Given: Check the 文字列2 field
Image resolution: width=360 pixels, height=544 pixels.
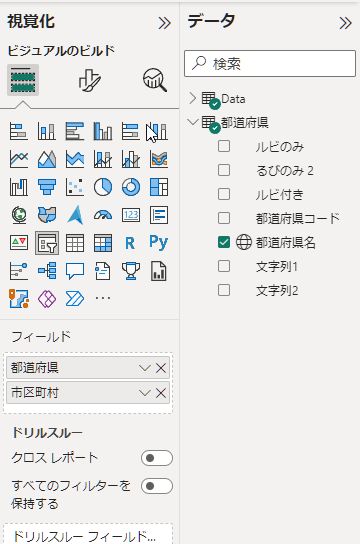Looking at the screenshot, I should [x=224, y=290].
